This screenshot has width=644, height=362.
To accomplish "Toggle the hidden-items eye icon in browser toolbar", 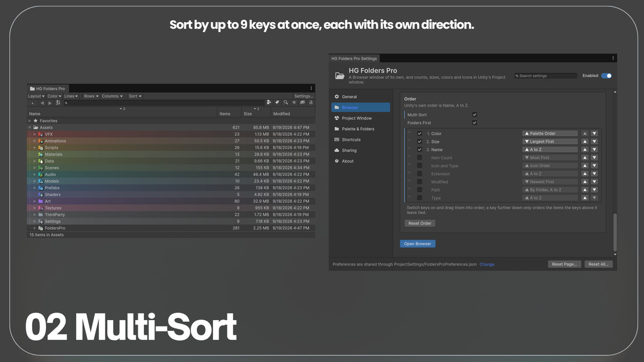I will coord(303,102).
